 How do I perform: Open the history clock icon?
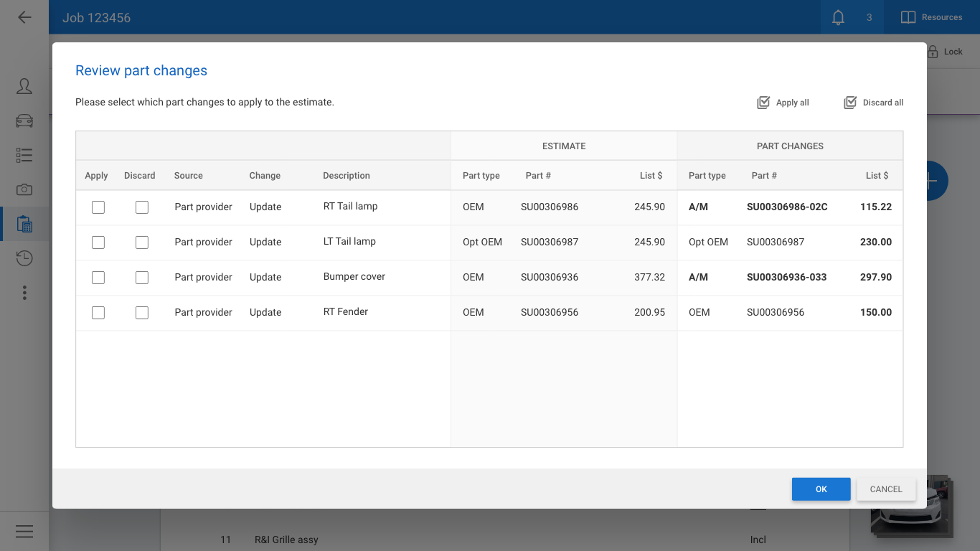coord(24,258)
